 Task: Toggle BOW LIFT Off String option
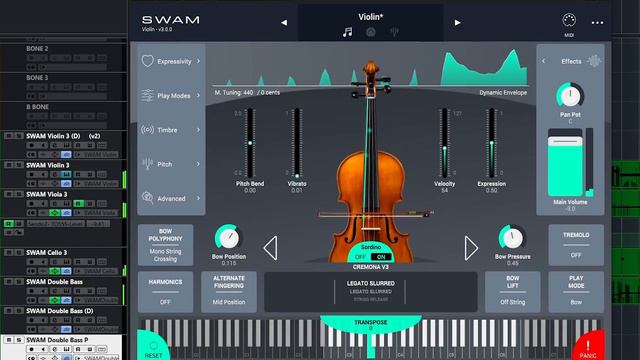tap(513, 292)
